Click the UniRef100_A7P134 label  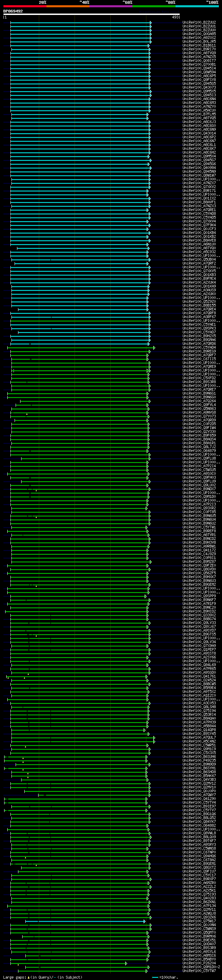click(x=199, y=906)
